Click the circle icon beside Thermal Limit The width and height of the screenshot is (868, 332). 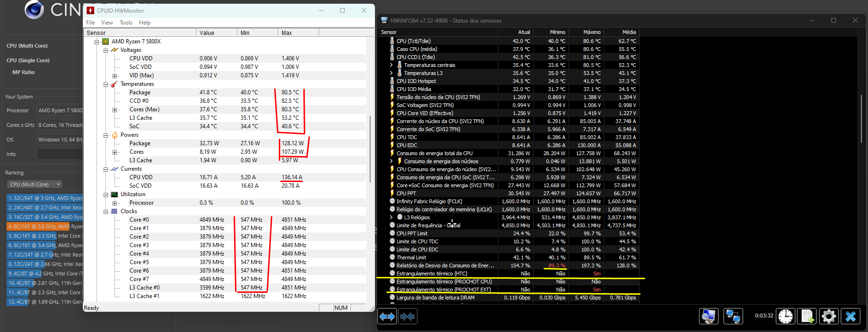(392, 257)
